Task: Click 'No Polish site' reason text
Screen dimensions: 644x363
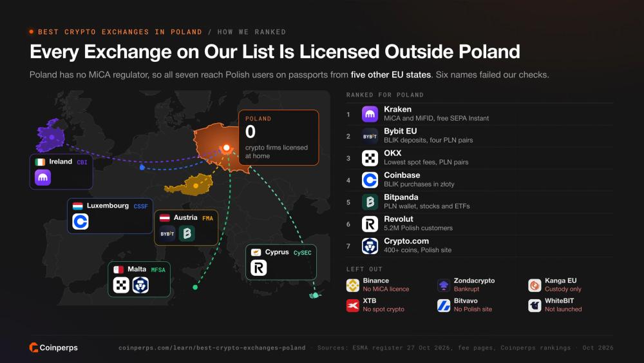Action: (x=473, y=309)
